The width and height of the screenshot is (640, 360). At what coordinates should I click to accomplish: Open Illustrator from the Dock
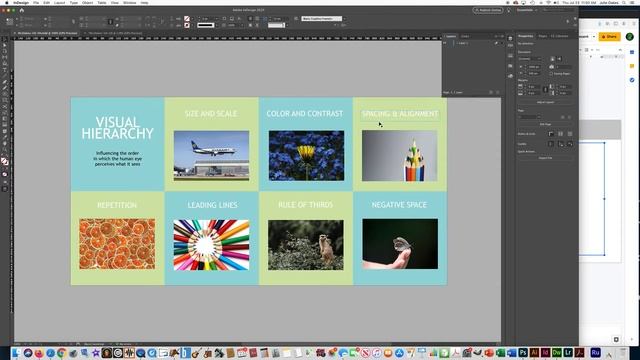click(534, 353)
